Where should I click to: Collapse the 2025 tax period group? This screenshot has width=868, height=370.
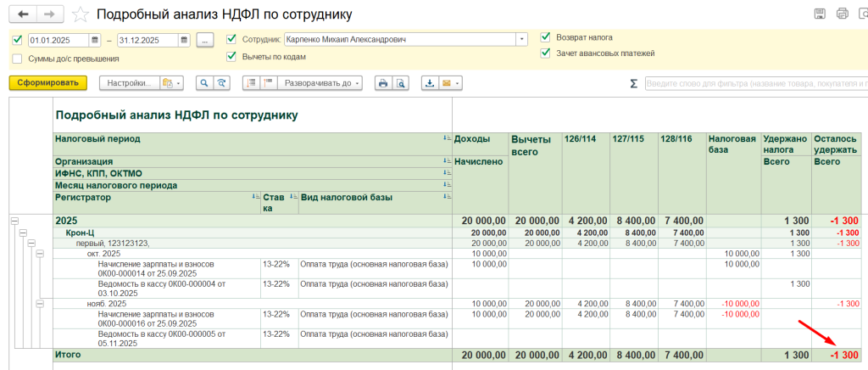pos(14,221)
